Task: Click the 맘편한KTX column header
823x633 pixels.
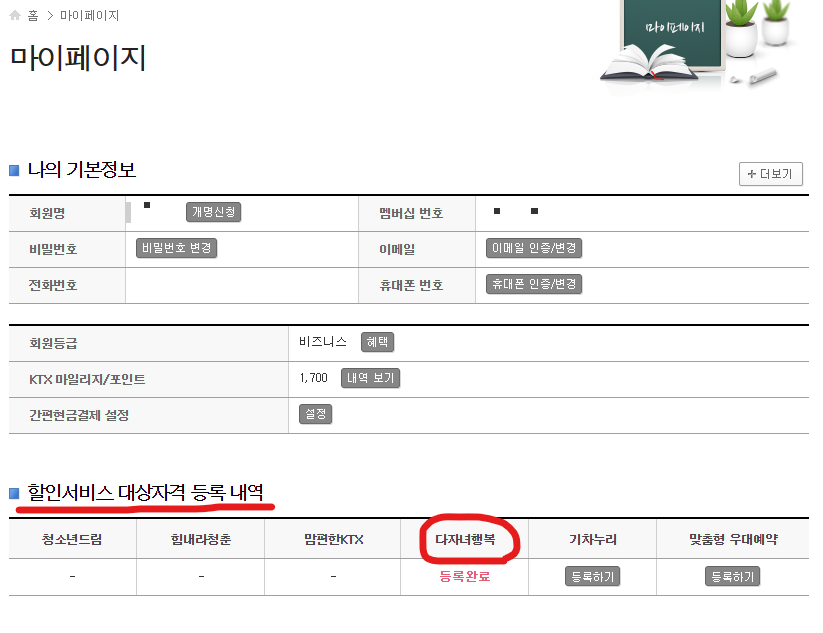Action: pyautogui.click(x=333, y=539)
